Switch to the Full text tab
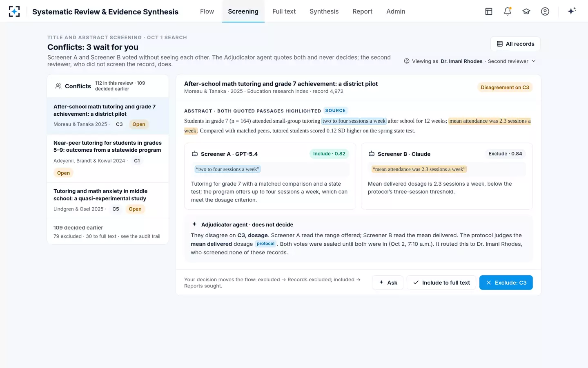 tap(284, 11)
